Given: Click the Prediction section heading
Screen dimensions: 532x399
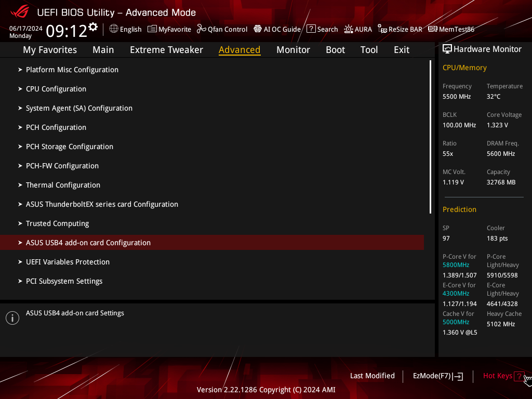Looking at the screenshot, I should pyautogui.click(x=459, y=210).
